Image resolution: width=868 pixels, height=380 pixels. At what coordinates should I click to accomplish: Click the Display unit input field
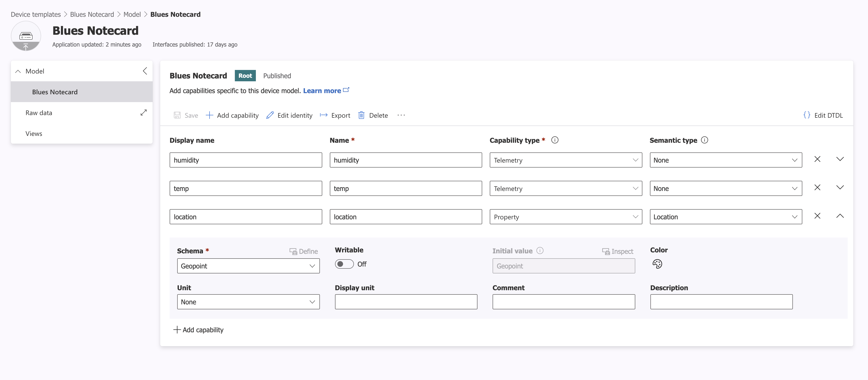[x=406, y=302]
